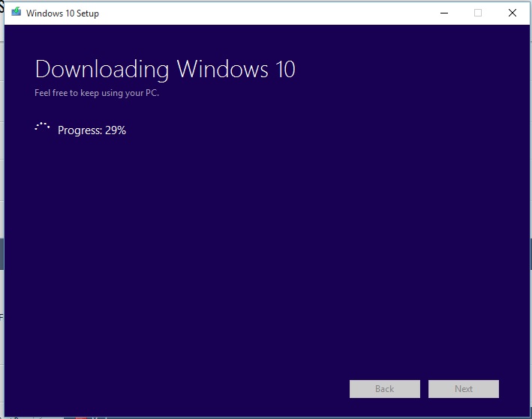Click empty title bar space right of the title

point(263,13)
